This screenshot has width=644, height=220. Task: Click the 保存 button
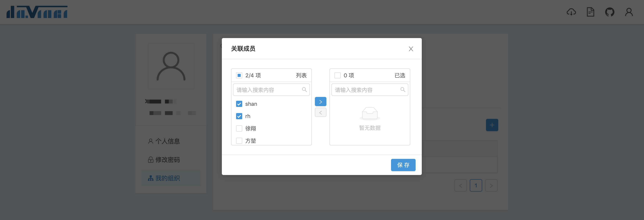click(403, 165)
